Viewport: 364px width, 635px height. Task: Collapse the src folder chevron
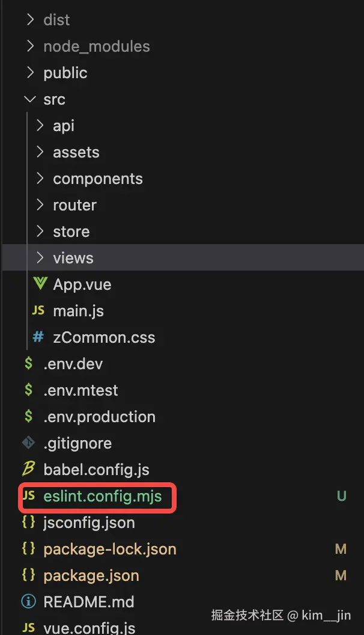(x=29, y=99)
